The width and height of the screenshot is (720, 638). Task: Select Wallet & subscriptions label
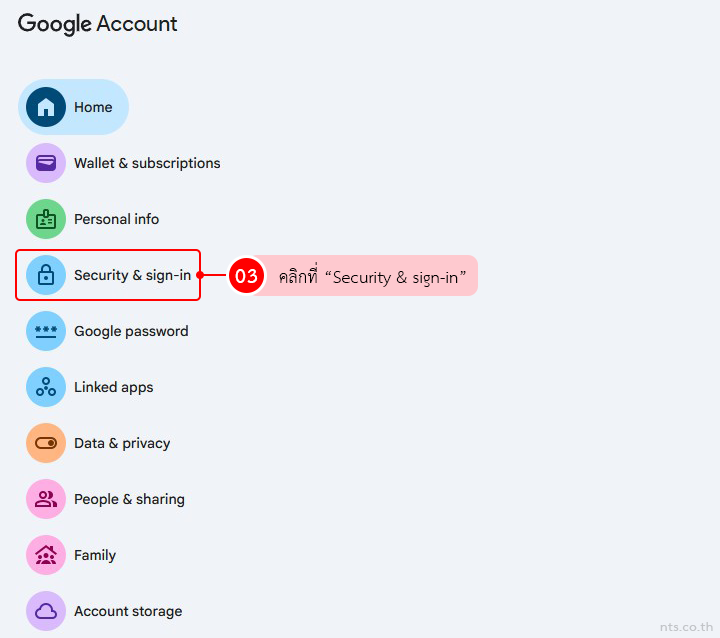[147, 163]
